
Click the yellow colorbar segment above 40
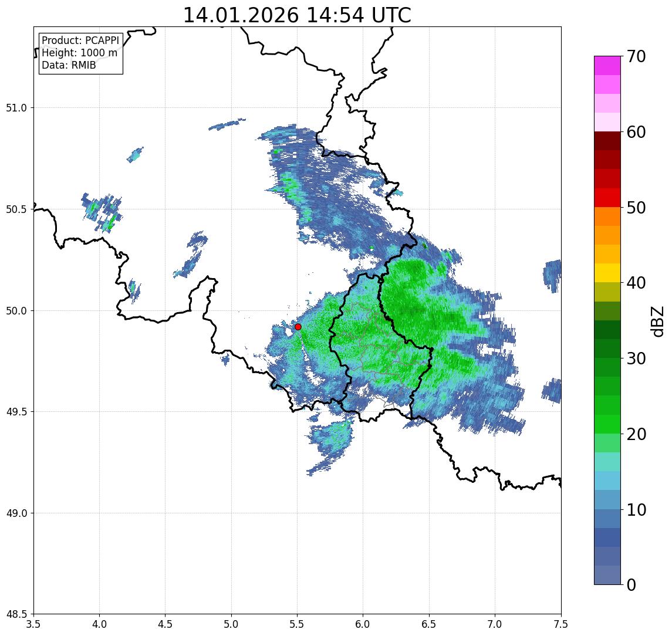[607, 273]
